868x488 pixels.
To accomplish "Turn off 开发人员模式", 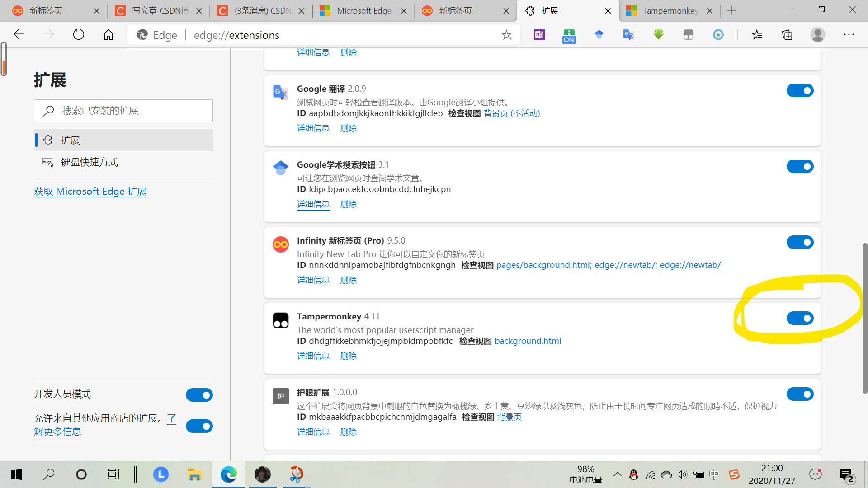I will tap(199, 394).
